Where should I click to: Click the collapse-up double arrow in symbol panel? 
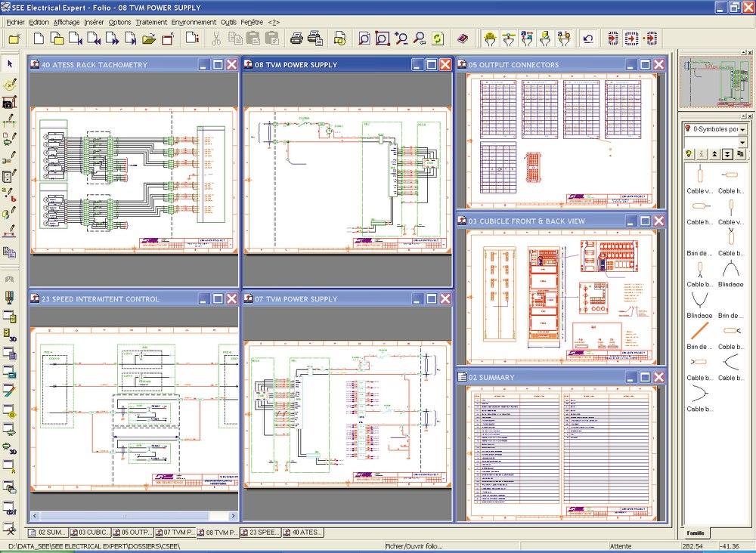coord(714,154)
